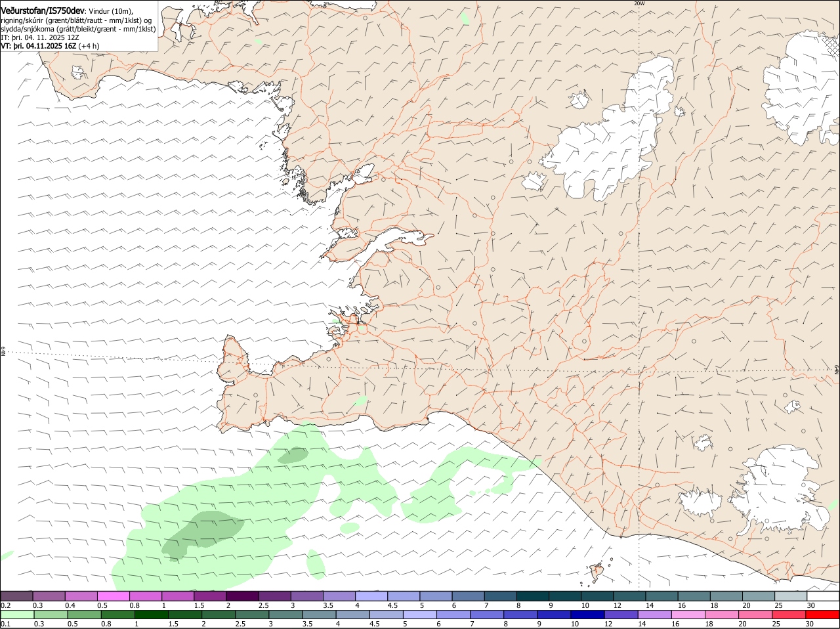Select the green bottom-row swatch labeled 0.5
Viewport: 840px width, 629px height.
[x=84, y=615]
